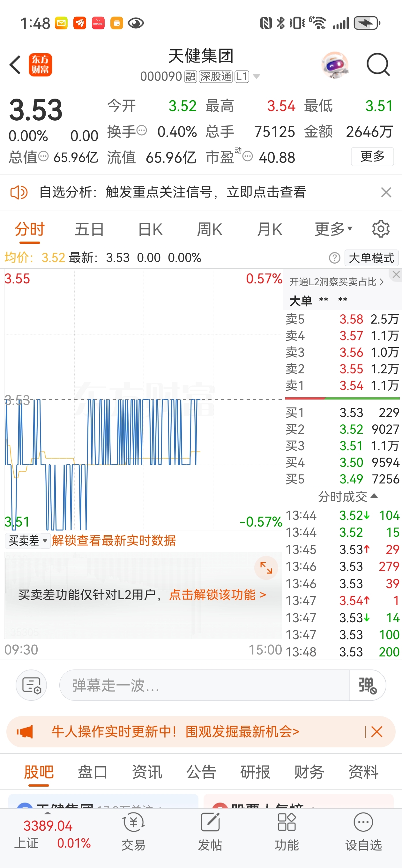This screenshot has height=868, width=402.
Task: Switch to 盘口 tab
Action: click(93, 772)
